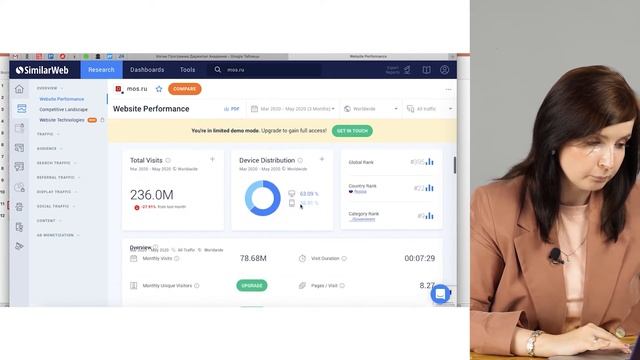Collapse the Overview sidebar section
640x360 pixels.
pos(49,88)
